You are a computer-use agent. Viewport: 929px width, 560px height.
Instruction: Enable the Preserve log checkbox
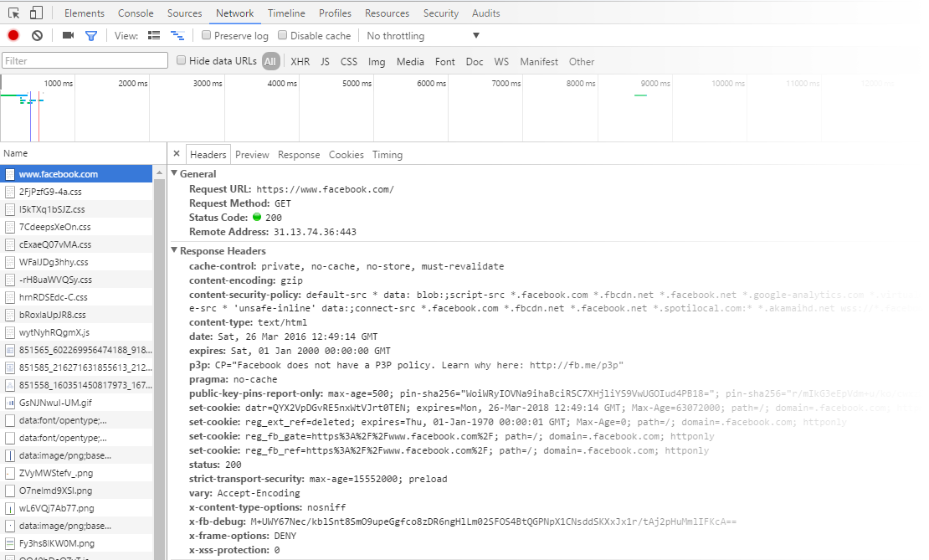pyautogui.click(x=206, y=35)
